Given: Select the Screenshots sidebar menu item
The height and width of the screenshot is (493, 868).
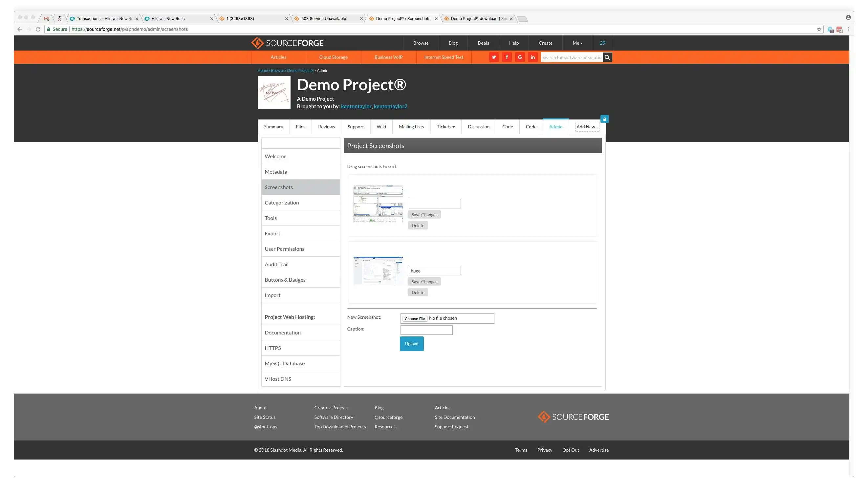Looking at the screenshot, I should click(x=278, y=186).
